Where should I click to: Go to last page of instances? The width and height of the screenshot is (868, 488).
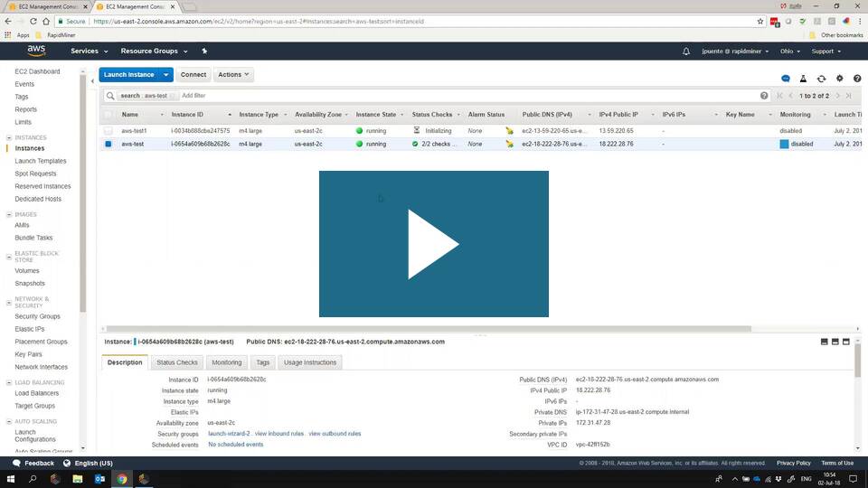tap(848, 96)
